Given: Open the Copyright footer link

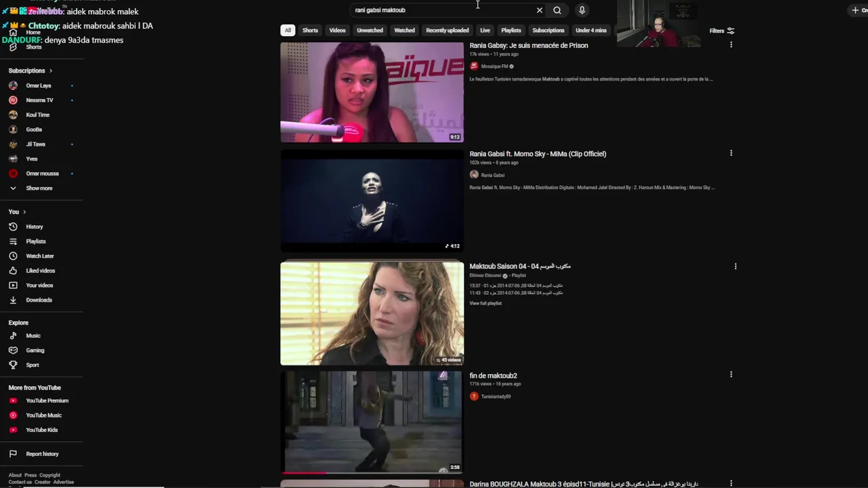Looking at the screenshot, I should (50, 475).
